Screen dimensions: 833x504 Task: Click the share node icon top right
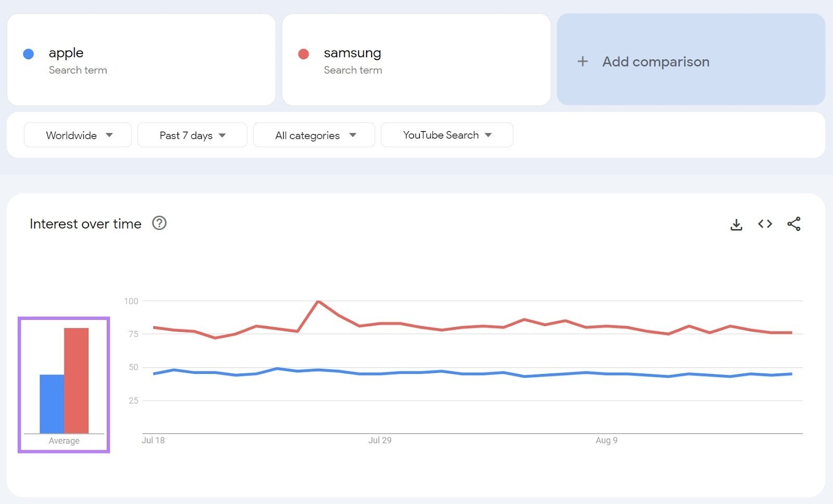794,224
